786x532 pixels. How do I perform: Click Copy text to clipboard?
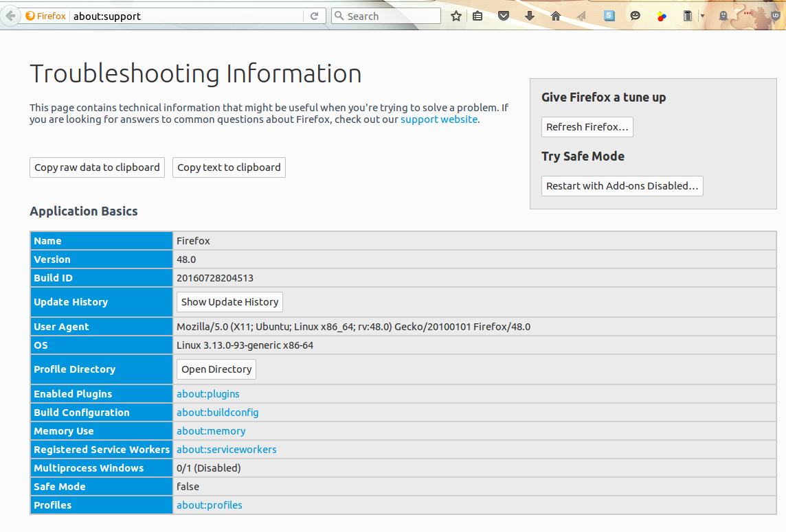pos(229,167)
